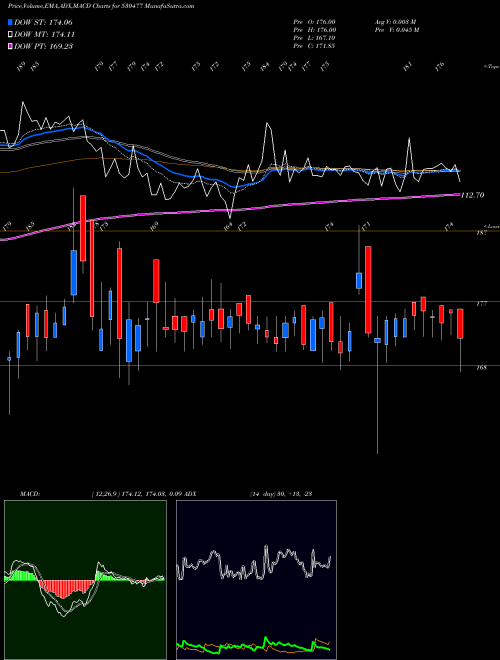Click the white DOW MT legend swatch
Image resolution: width=500 pixels, height=660 pixels.
[x=10, y=35]
